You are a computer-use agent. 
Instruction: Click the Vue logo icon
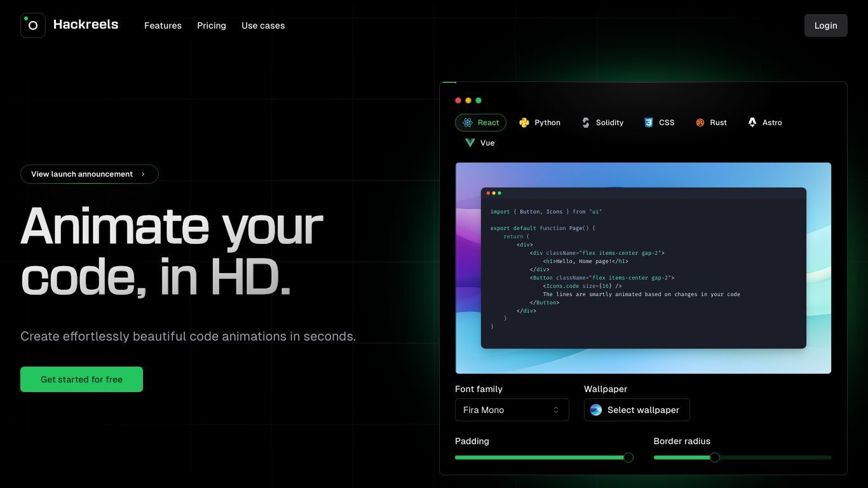(x=470, y=143)
